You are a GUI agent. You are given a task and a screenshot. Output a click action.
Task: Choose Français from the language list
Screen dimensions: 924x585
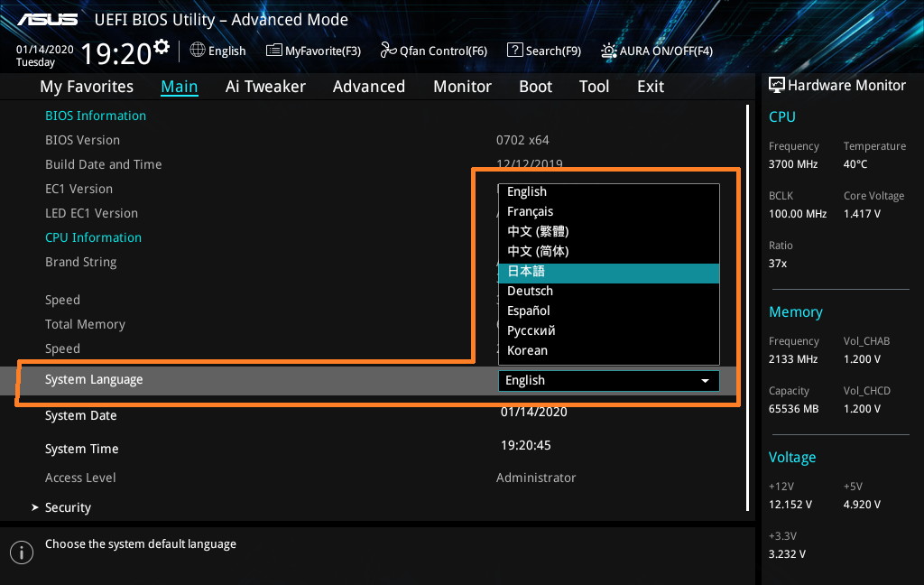[x=609, y=212]
